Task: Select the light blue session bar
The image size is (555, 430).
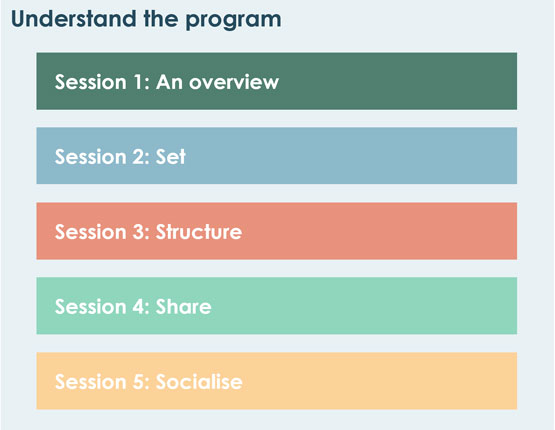Action: pos(276,156)
